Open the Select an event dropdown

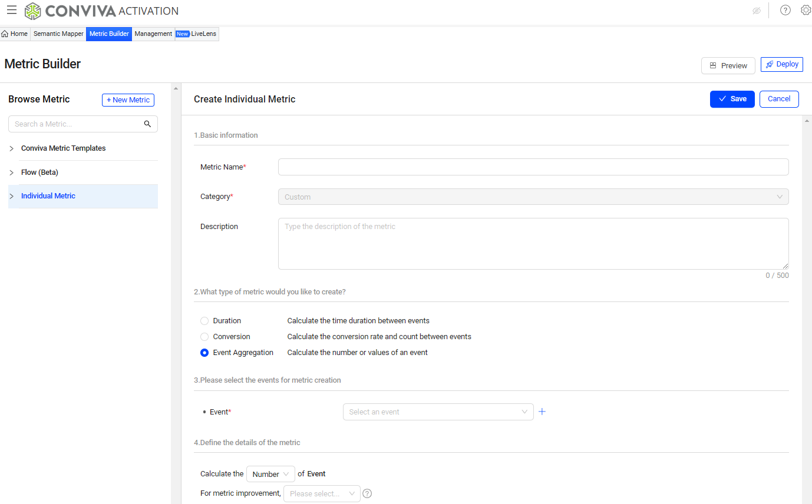438,412
